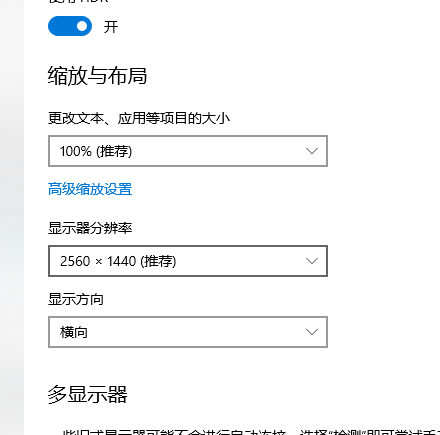Click the chevron arrow in the scaling dropdown

click(312, 151)
